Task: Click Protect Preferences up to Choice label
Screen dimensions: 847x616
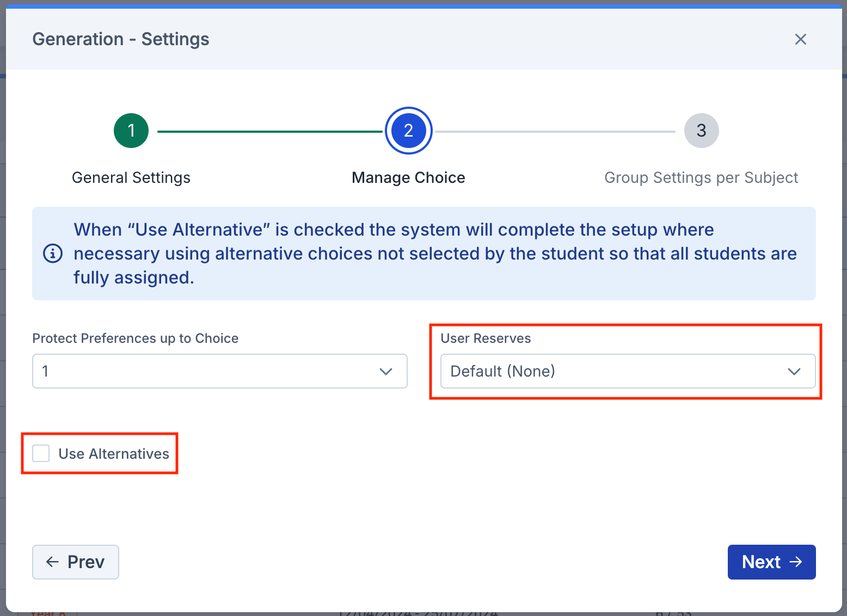Action: 136,338
